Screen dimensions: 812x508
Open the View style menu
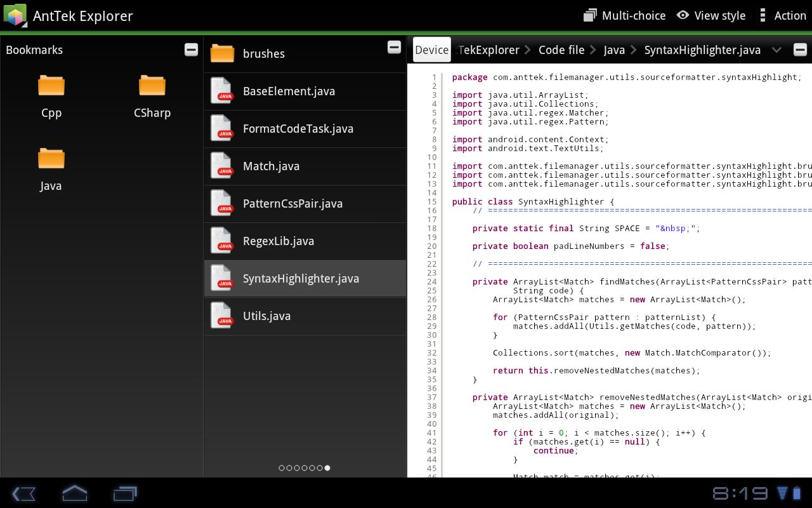710,15
